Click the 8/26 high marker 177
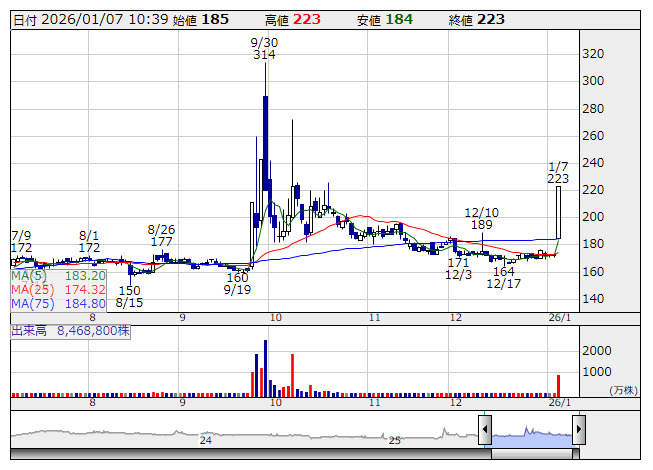 coord(161,242)
